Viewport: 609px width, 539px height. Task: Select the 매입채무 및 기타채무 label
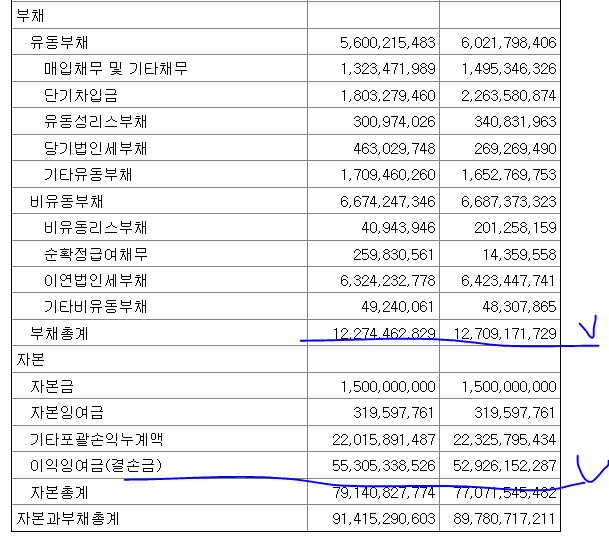pyautogui.click(x=116, y=69)
